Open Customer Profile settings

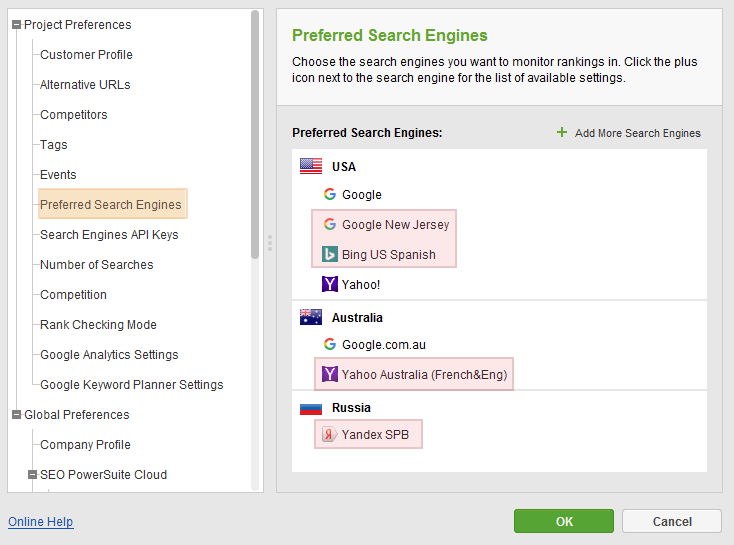(x=86, y=55)
